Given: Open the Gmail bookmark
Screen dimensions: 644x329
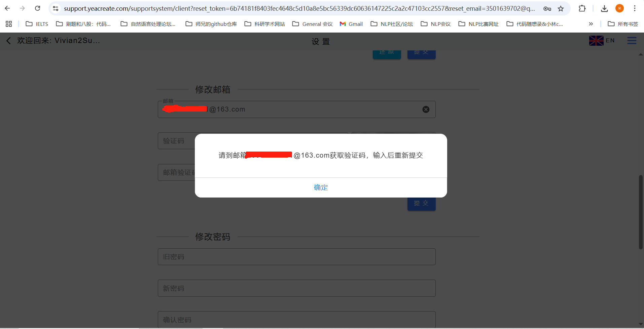Looking at the screenshot, I should pos(351,24).
